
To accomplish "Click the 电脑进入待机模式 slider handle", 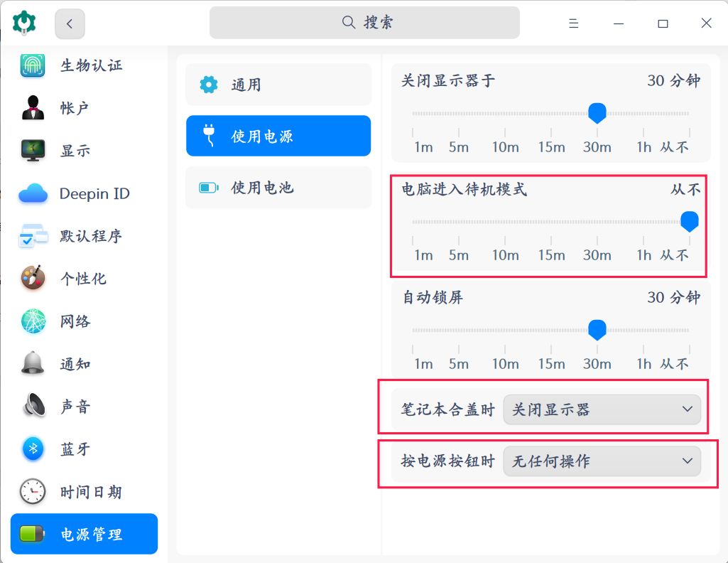I will pyautogui.click(x=690, y=221).
